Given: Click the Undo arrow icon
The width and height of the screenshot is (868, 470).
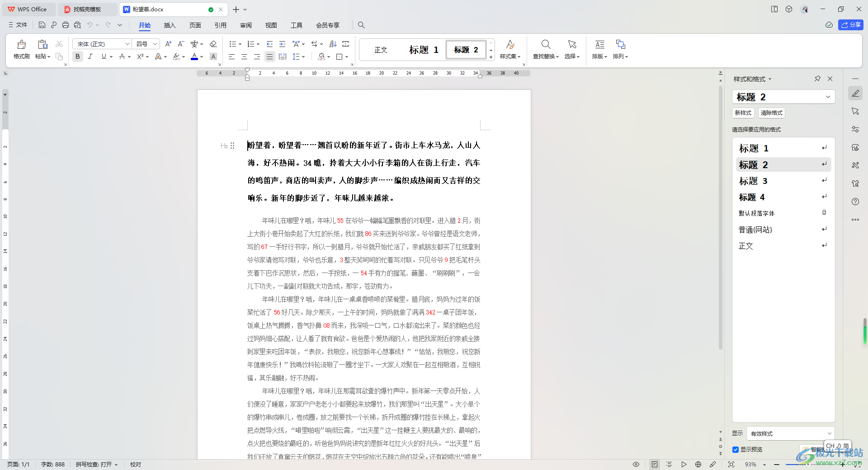Looking at the screenshot, I should point(90,25).
